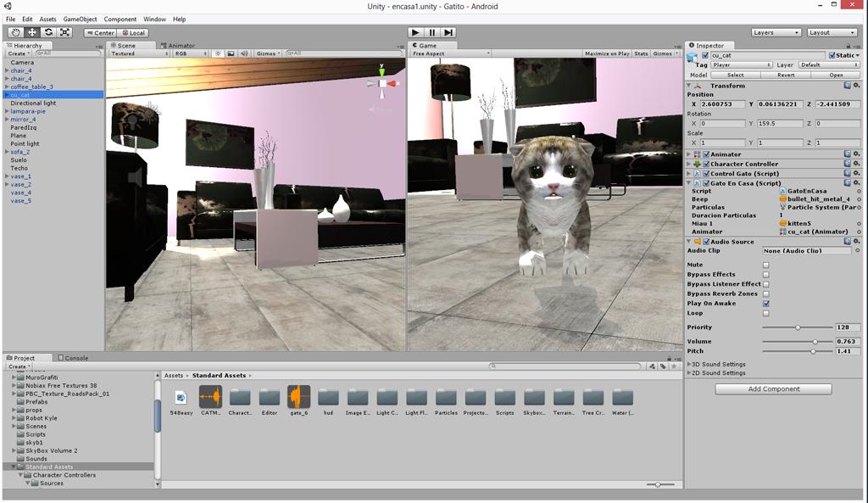Open Audio Source component gear menu

tap(857, 242)
